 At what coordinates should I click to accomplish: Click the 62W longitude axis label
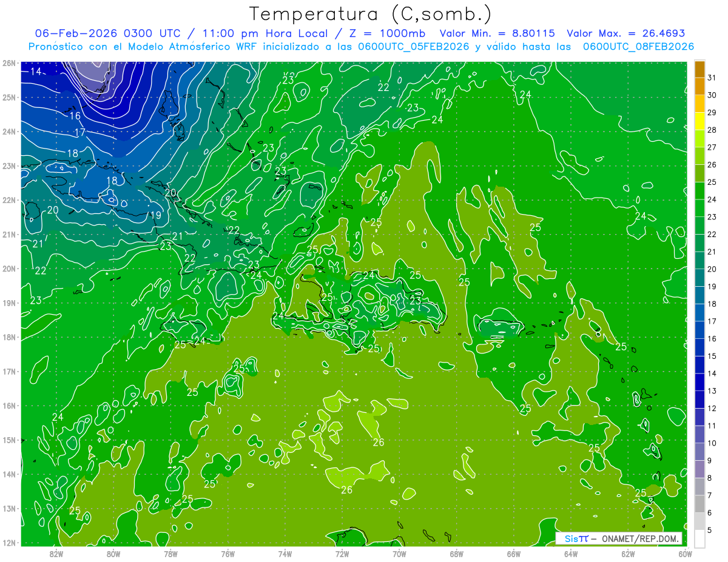[627, 554]
